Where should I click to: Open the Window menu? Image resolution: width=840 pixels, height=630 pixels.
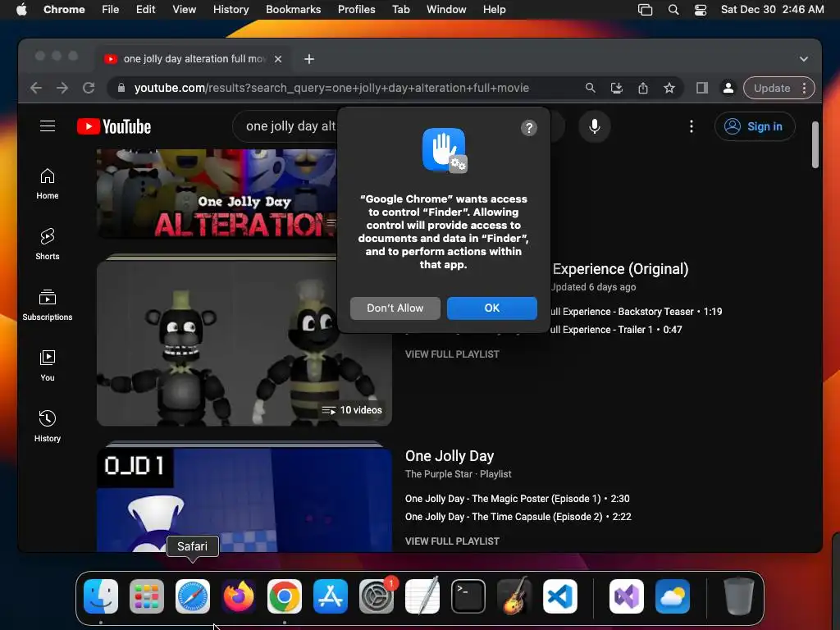click(446, 10)
